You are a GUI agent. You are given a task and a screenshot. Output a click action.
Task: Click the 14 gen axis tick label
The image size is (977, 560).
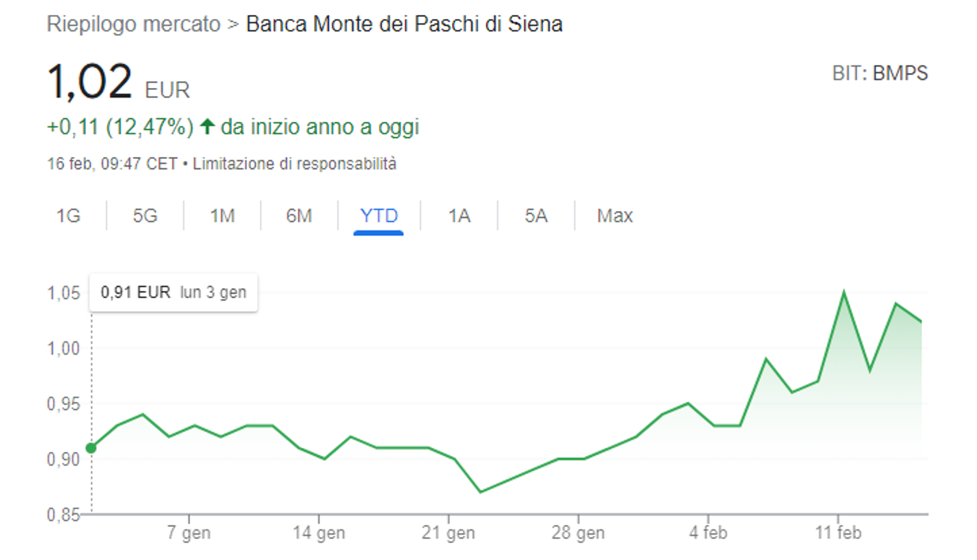tap(319, 533)
